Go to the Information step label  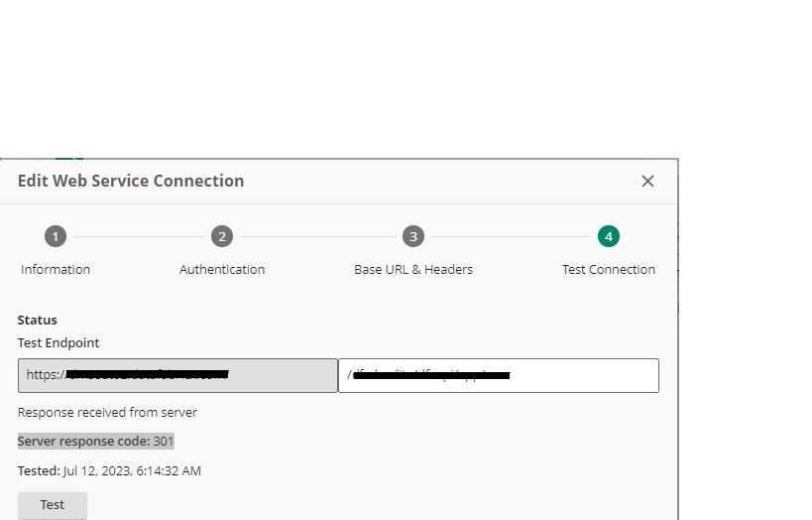56,269
